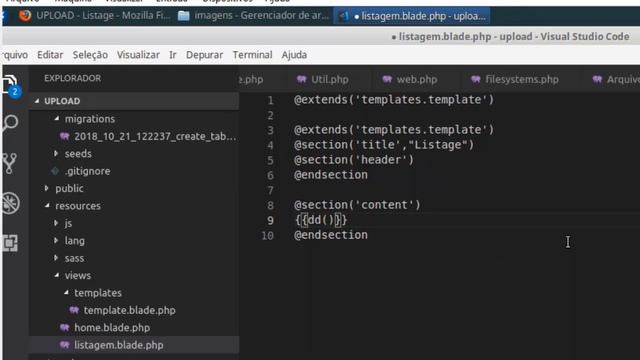This screenshot has width=640, height=360.
Task: Open the Source Control icon
Action: coord(10,163)
